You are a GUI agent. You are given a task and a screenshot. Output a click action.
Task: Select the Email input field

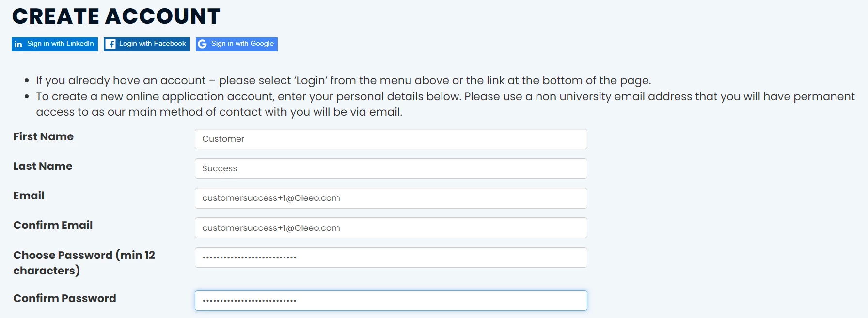click(391, 198)
